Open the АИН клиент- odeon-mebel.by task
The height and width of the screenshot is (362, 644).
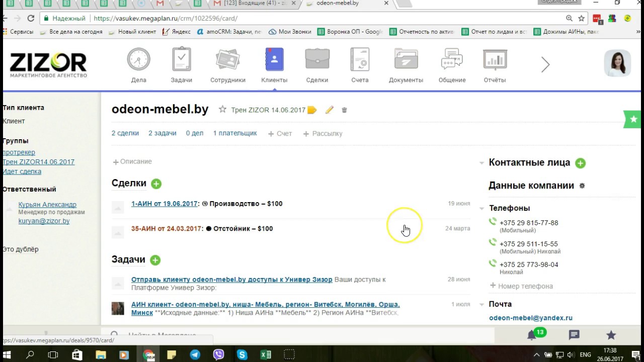pyautogui.click(x=265, y=308)
